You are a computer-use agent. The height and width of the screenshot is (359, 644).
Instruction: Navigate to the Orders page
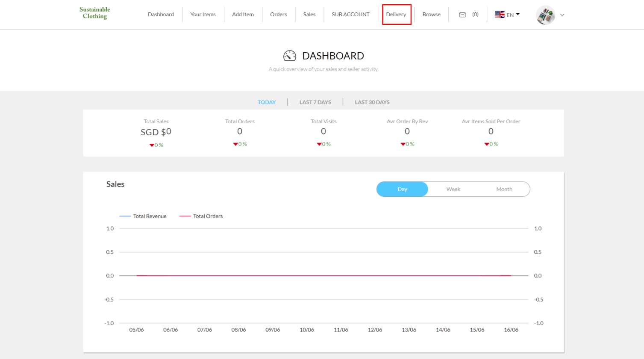coord(278,15)
